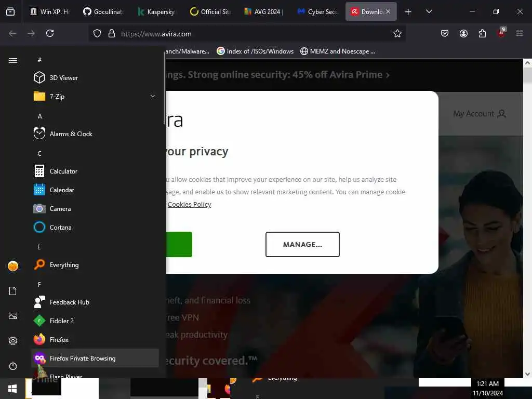The image size is (532, 399).
Task: Open the Malware bookmark
Action: click(188, 51)
